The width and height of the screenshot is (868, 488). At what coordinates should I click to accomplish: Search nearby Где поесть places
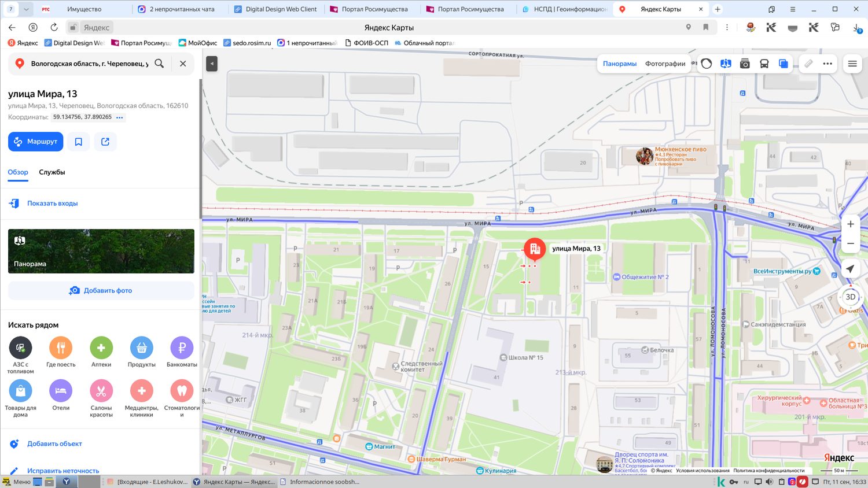61,352
